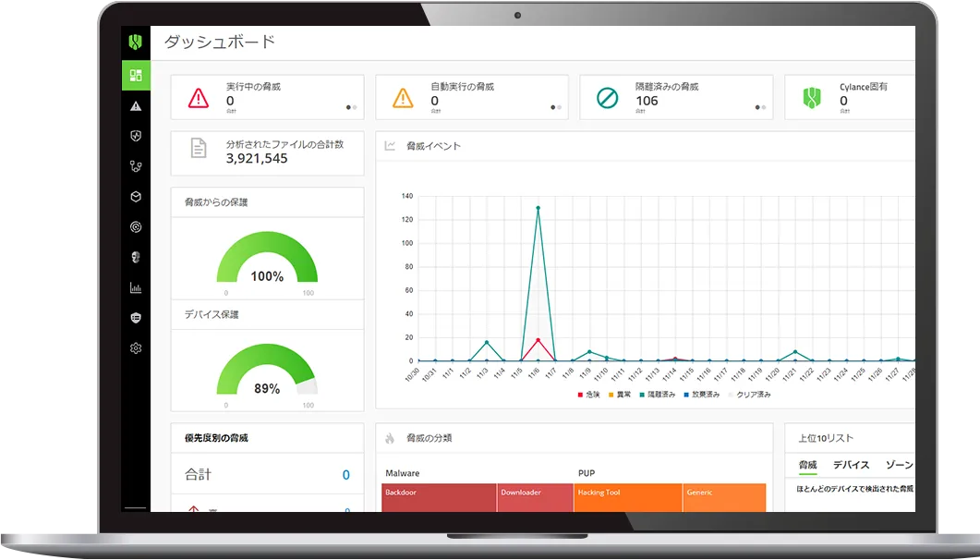
Task: Click the ほとんどのデバイスで検出された脅威 text
Action: [x=855, y=489]
